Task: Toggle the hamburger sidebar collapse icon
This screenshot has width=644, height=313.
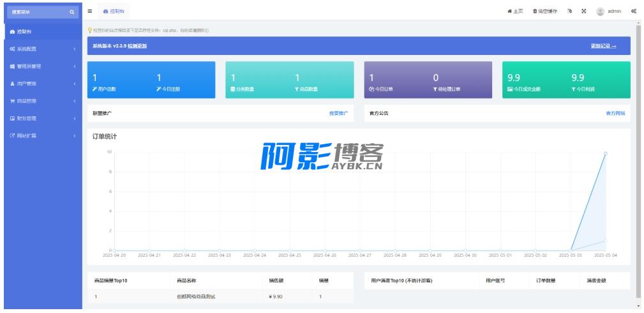Action: click(x=90, y=11)
